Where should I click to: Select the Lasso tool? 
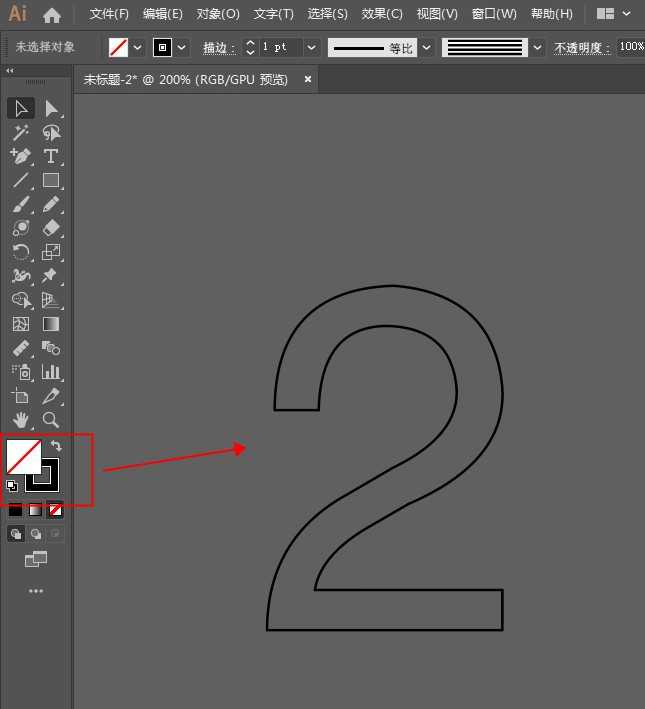51,132
